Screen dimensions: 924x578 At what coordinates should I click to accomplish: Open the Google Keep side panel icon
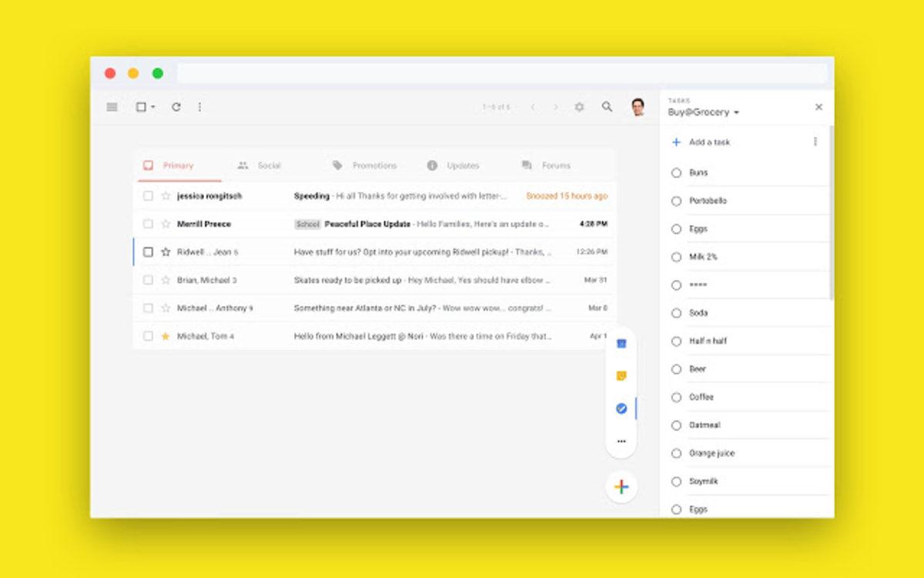click(x=622, y=375)
